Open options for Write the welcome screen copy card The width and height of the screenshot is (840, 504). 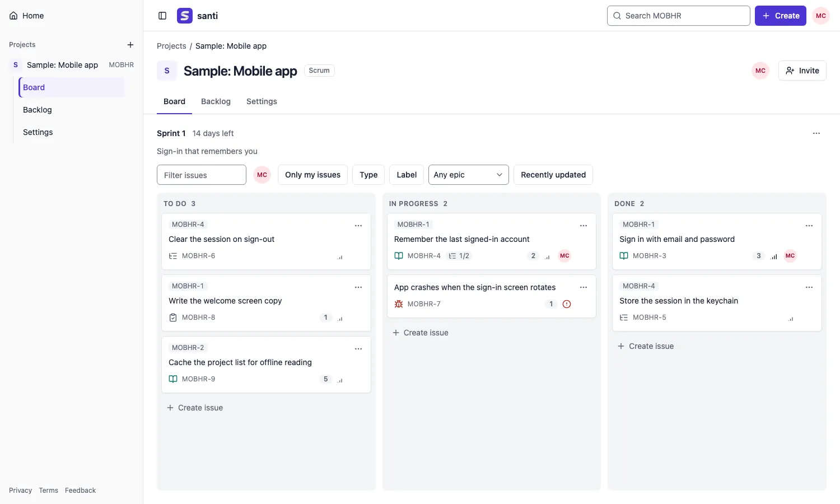[x=358, y=287]
